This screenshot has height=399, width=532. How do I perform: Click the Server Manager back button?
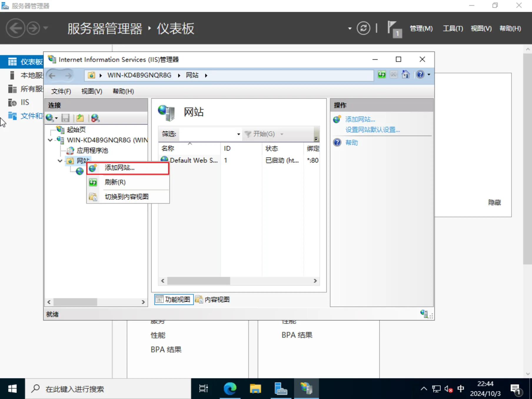click(x=15, y=28)
